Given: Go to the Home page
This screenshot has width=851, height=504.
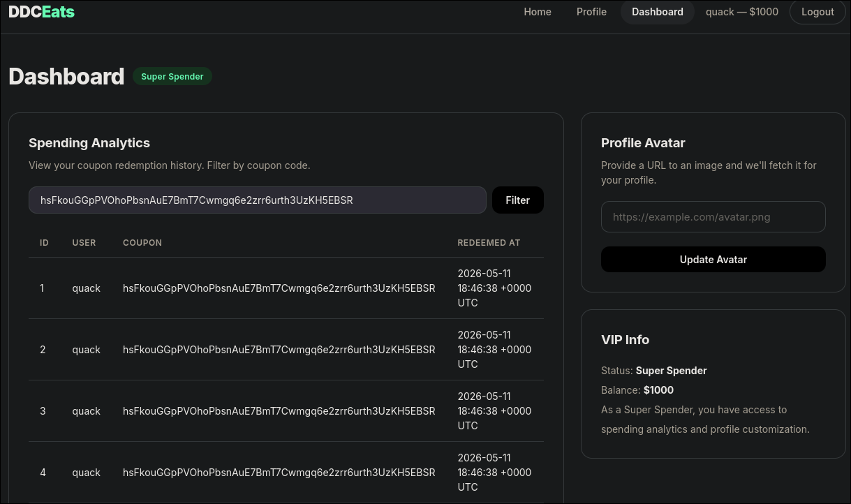Looking at the screenshot, I should (538, 12).
